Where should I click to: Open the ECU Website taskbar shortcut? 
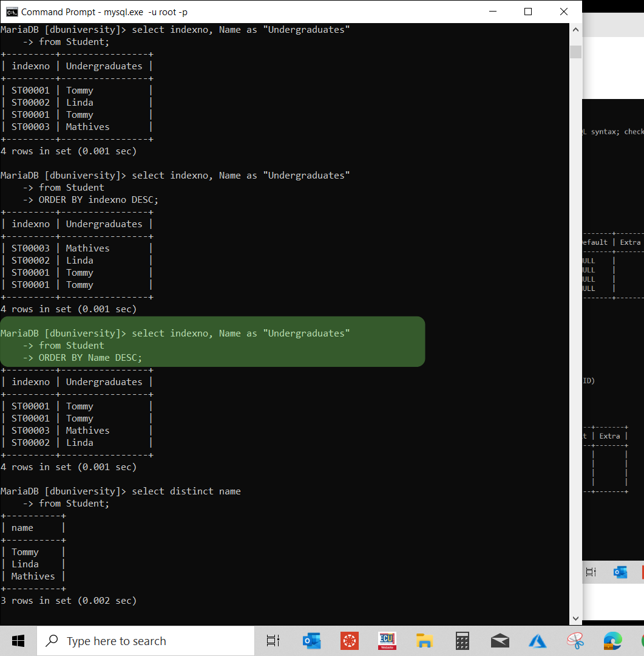click(x=387, y=640)
